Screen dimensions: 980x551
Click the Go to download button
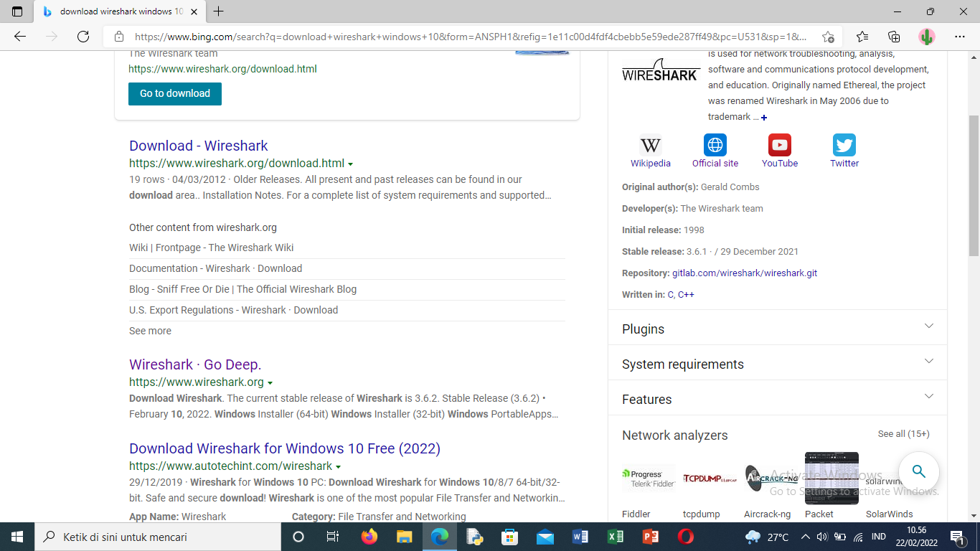[x=175, y=93]
